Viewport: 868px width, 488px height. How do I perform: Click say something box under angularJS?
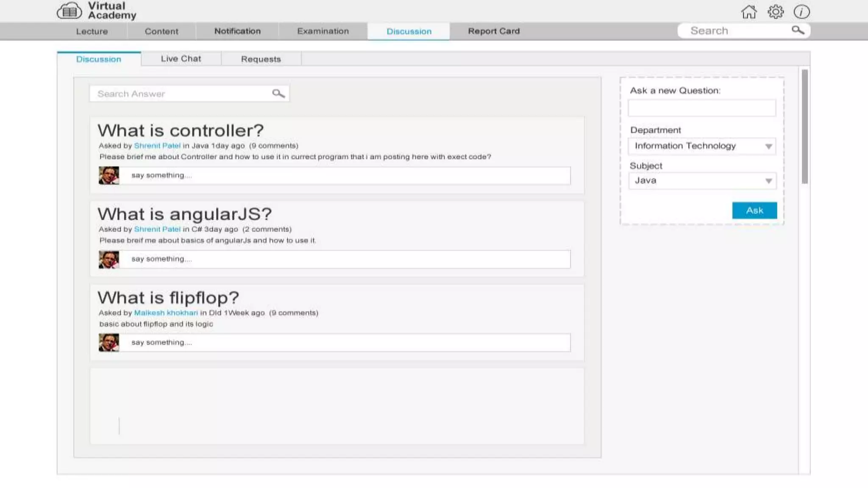pos(344,259)
